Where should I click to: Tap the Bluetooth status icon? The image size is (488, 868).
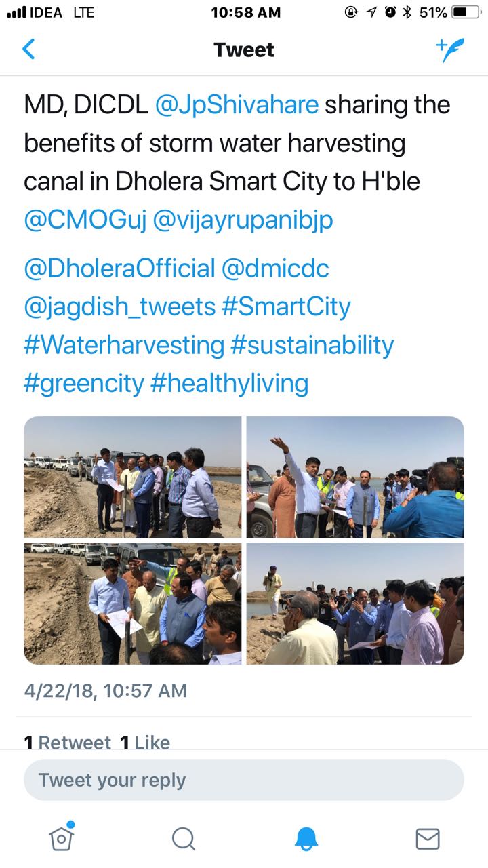pos(407,12)
